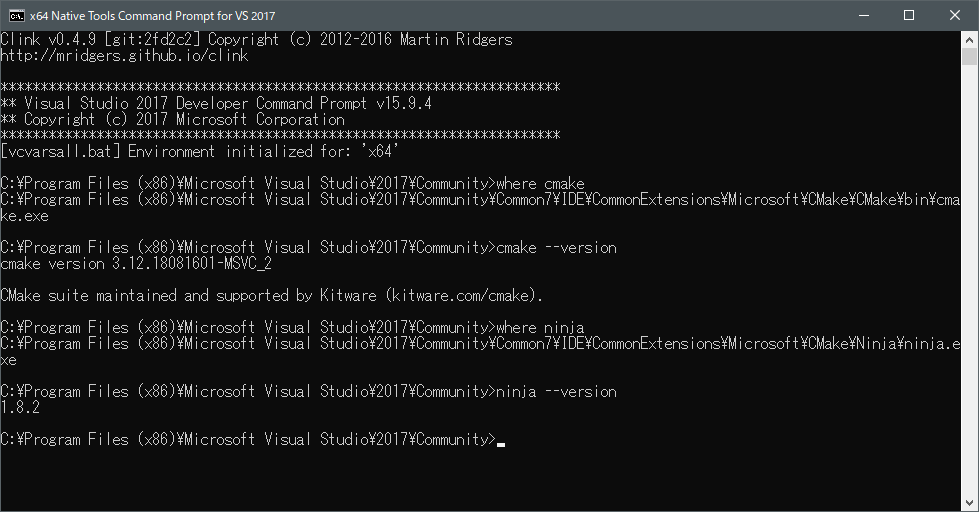The height and width of the screenshot is (512, 979).
Task: Click the Ninja\ninja.e path output line
Action: pos(480,343)
